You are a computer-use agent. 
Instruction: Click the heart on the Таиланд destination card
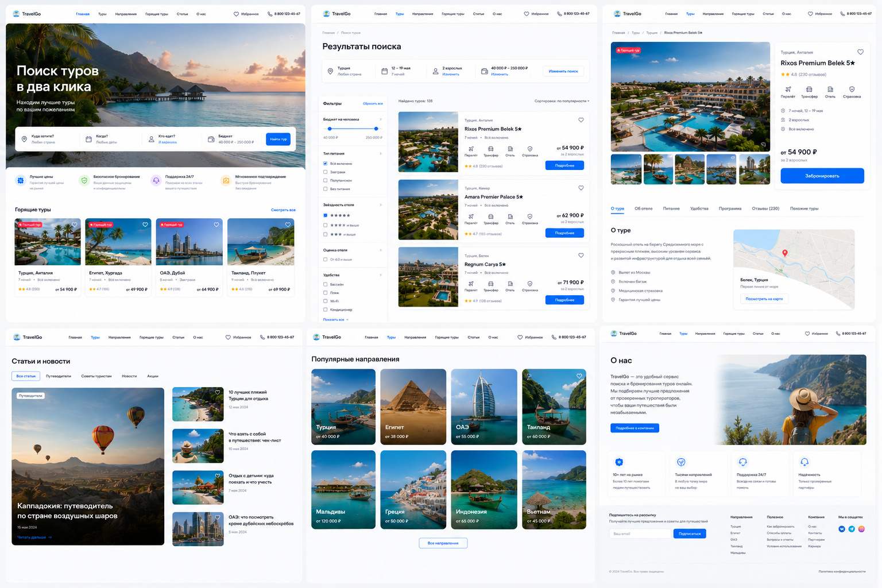[579, 376]
